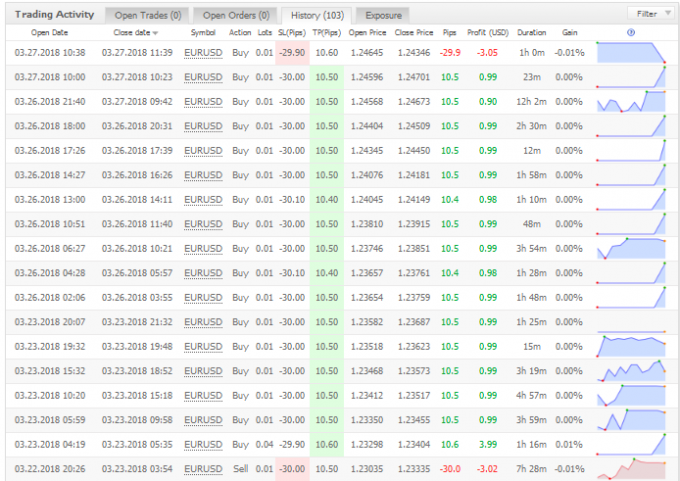Click close price 1.24346
Screen dimensions: 680x481
[414, 53]
